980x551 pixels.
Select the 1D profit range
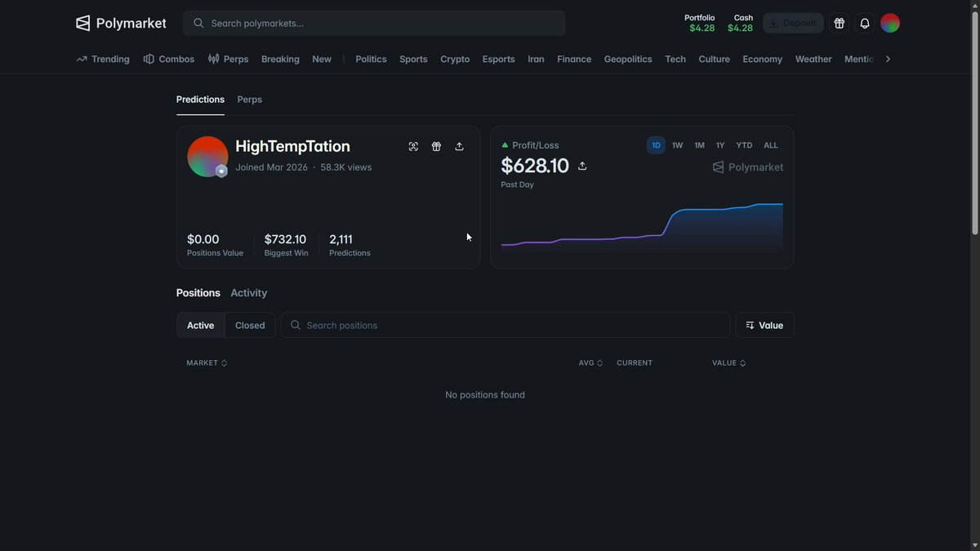(x=656, y=145)
